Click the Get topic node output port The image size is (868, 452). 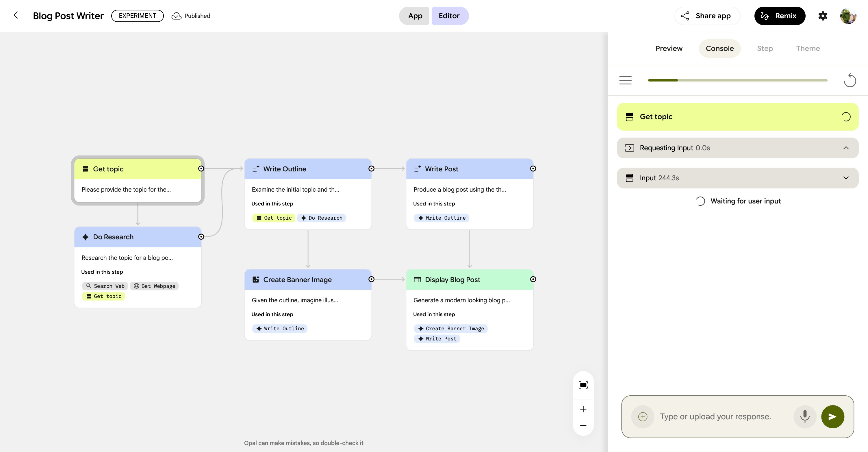point(201,168)
